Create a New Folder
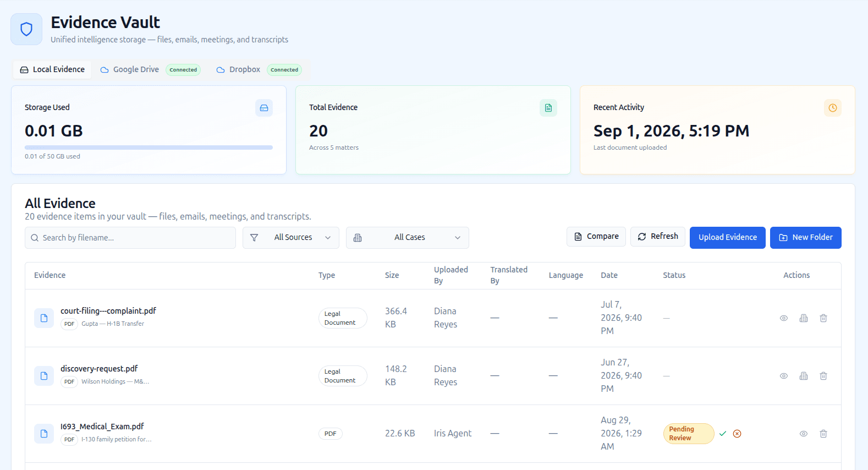The image size is (868, 470). pos(806,238)
